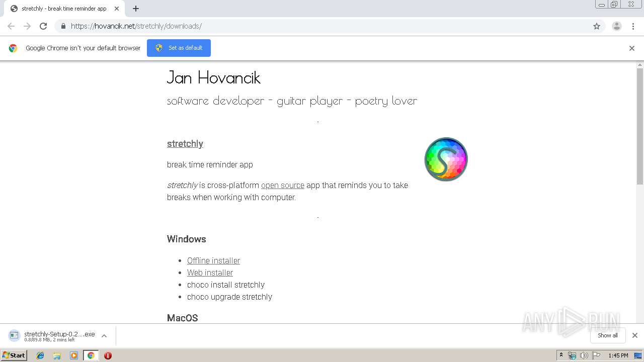644x362 pixels.
Task: Open Windows Explorer folder from taskbar
Action: [x=57, y=355]
